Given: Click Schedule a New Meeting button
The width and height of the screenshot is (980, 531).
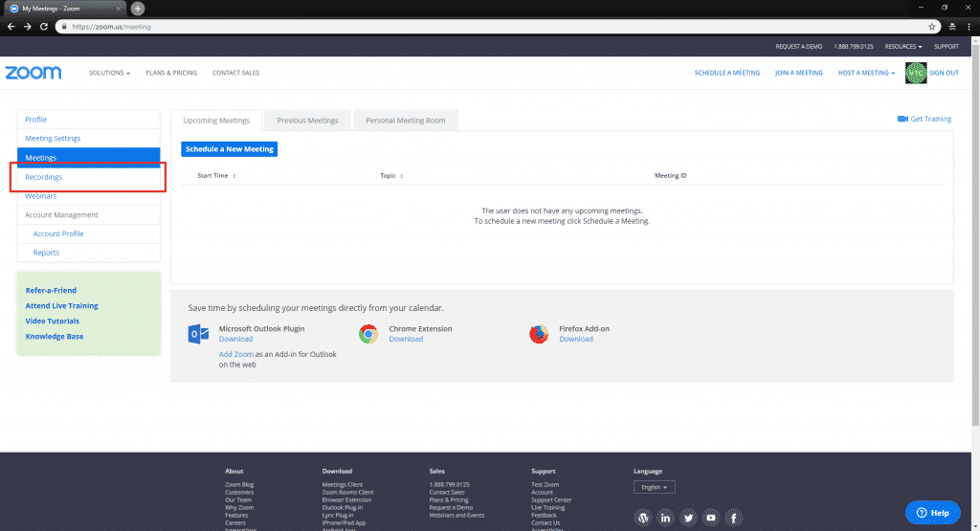Looking at the screenshot, I should [x=230, y=149].
